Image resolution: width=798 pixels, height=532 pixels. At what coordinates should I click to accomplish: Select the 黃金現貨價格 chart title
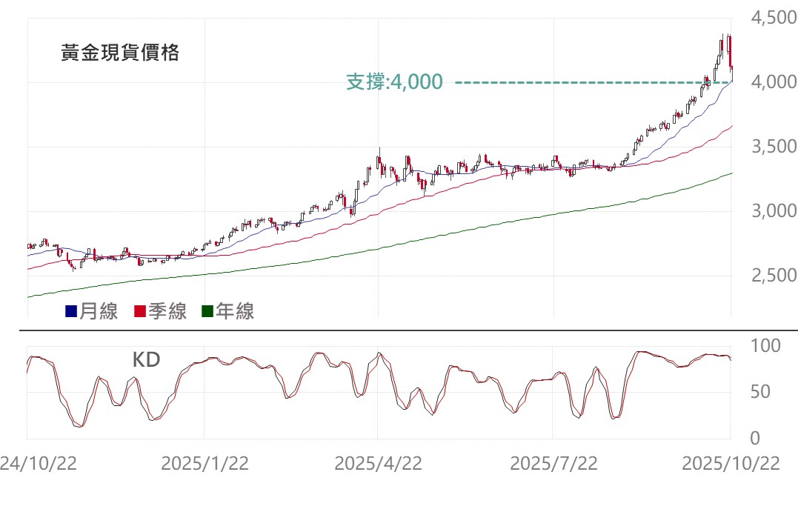tap(120, 53)
